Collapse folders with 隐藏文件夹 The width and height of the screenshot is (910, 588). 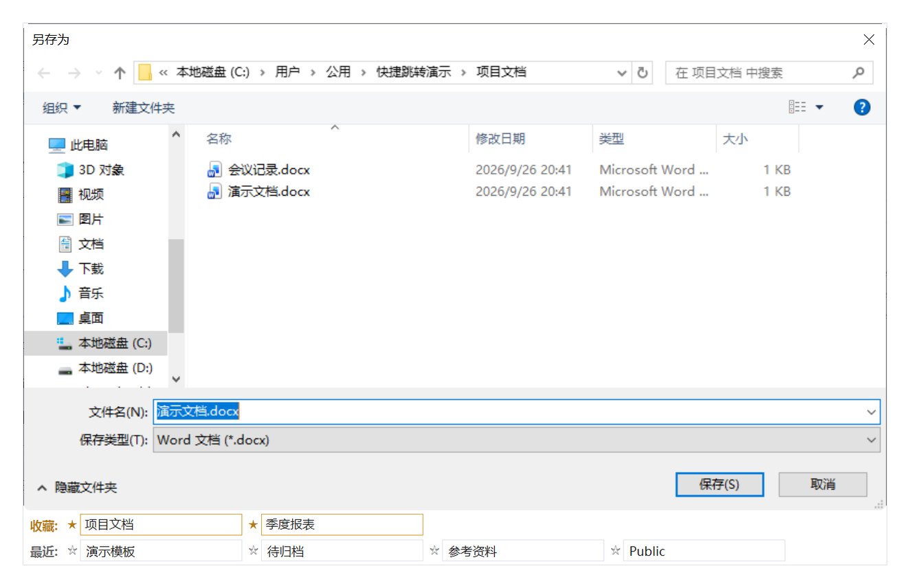pos(77,488)
